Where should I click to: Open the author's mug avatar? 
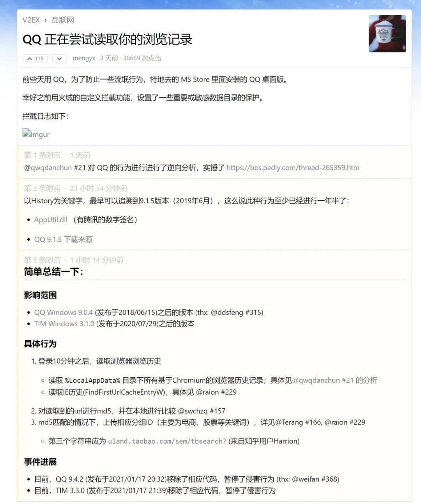tap(387, 34)
